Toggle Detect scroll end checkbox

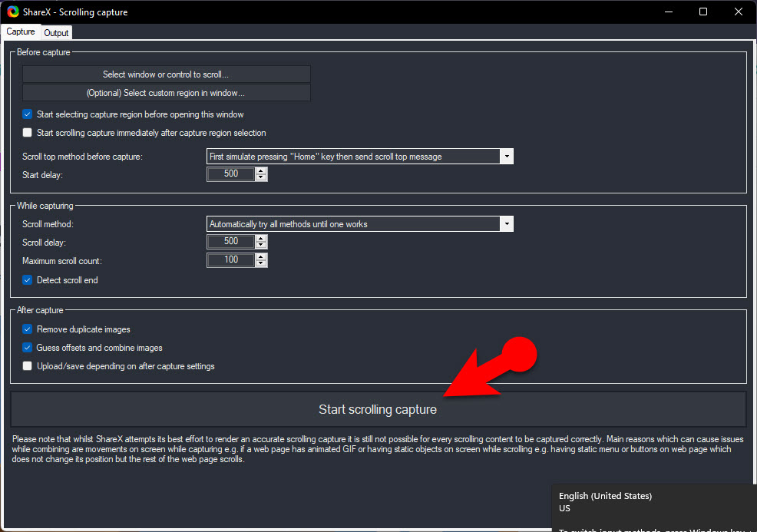point(28,280)
